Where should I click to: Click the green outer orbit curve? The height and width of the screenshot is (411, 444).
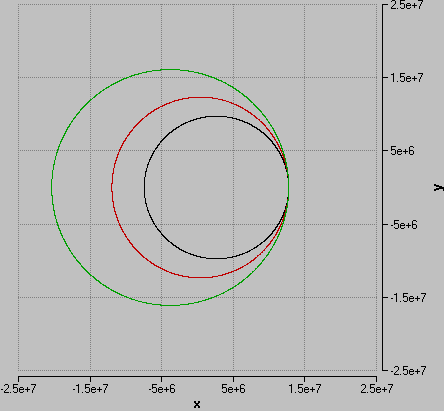pos(52,187)
